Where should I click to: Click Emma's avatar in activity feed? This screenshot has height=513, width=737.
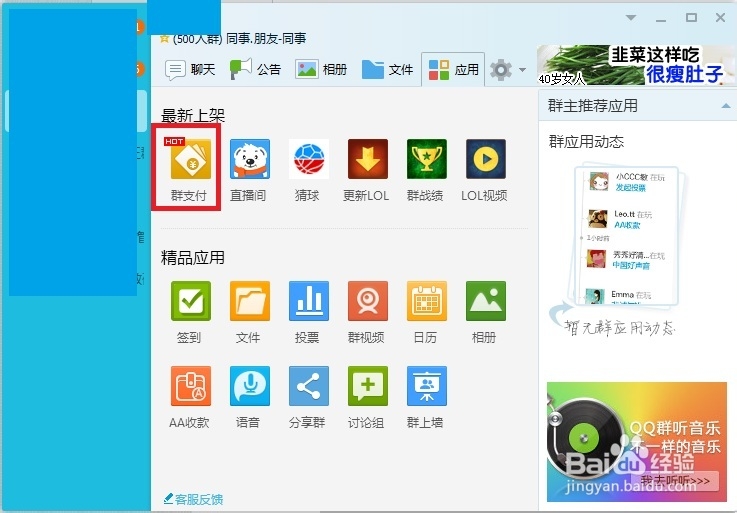pyautogui.click(x=595, y=296)
